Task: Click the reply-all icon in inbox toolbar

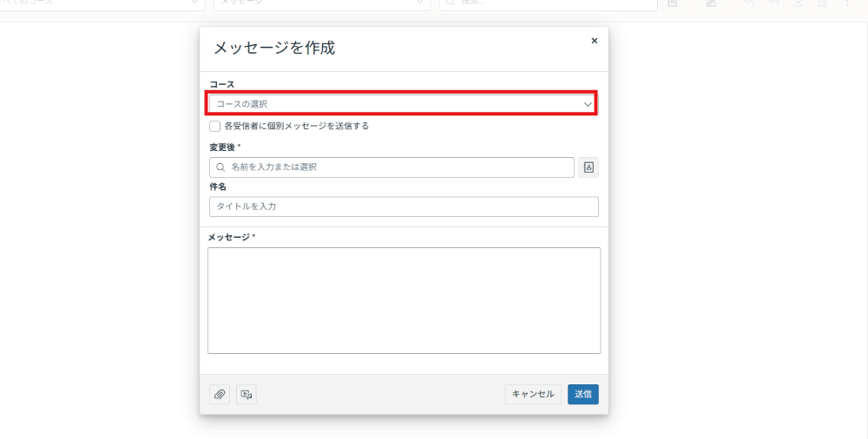Action: (773, 3)
